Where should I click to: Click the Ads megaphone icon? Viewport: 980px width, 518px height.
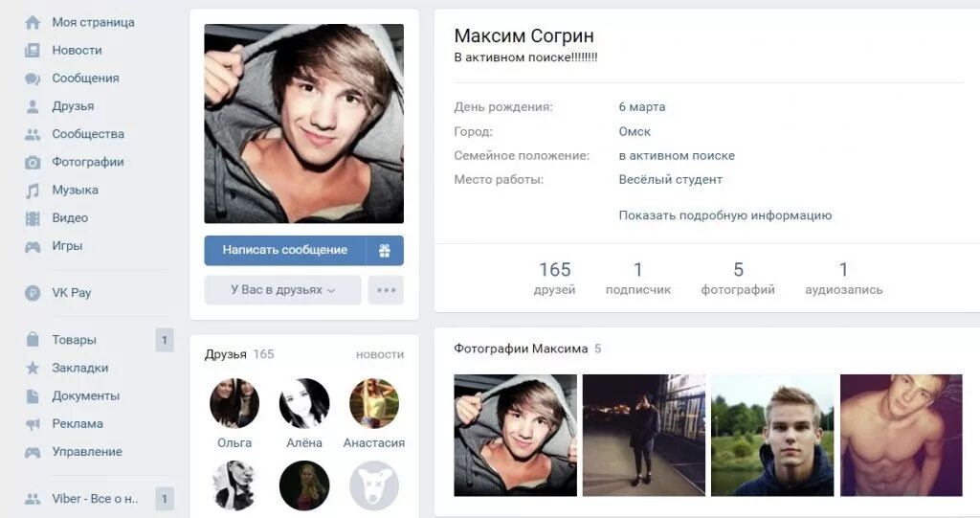(x=33, y=424)
